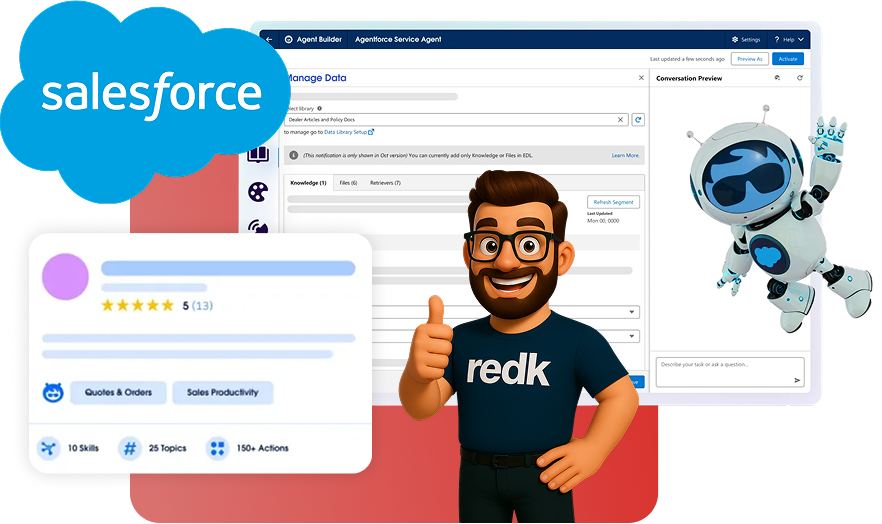Click the Quotes & Orders tag

coord(118,392)
